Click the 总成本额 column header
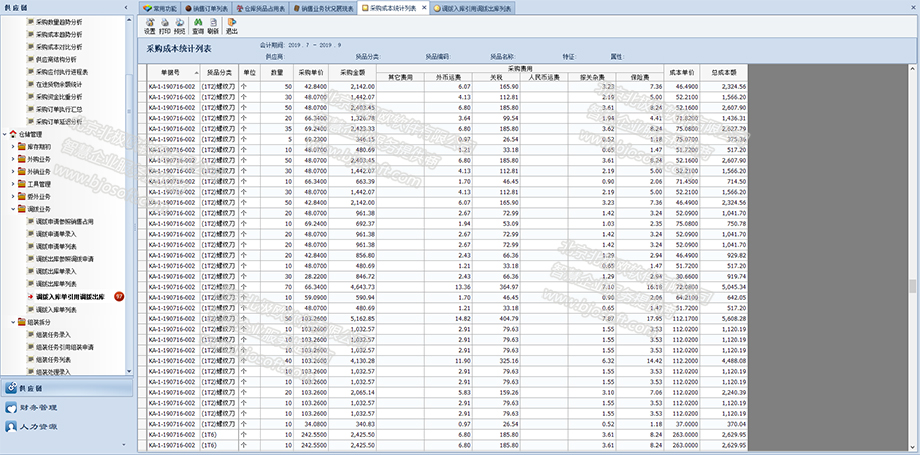 (x=724, y=73)
